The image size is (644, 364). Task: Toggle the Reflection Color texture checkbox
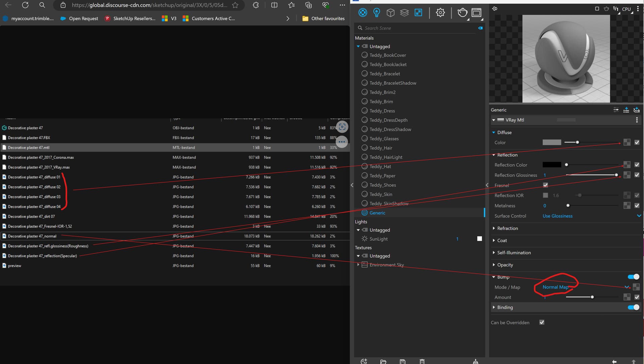click(637, 165)
